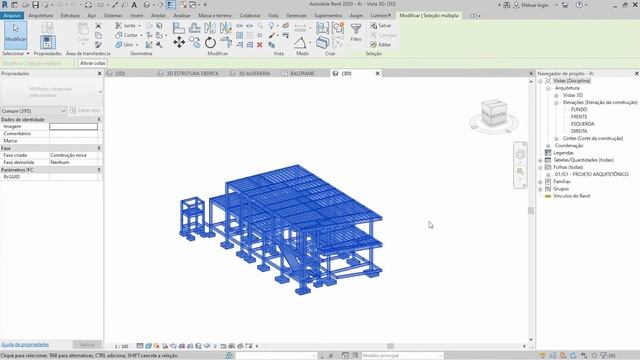640x360 pixels.
Task: Select 01/01 - PROJETO ARQUITETÔNICO sheet
Action: [591, 174]
